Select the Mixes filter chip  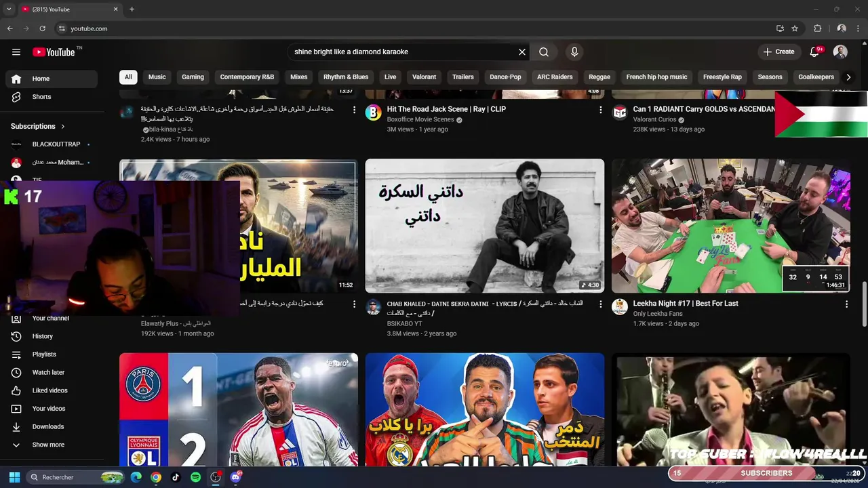299,77
